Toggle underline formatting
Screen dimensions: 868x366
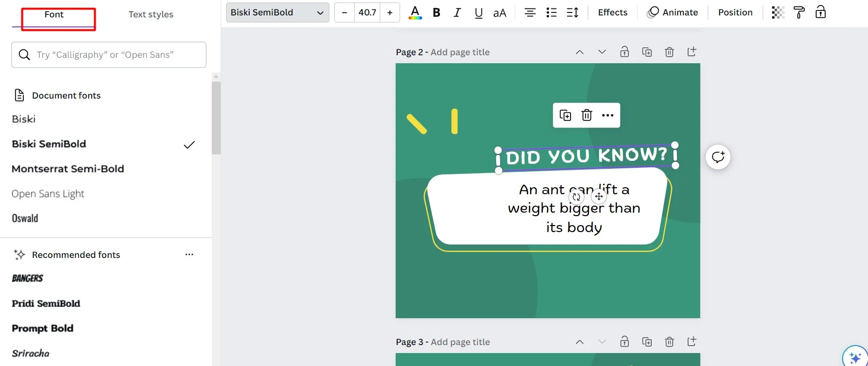[478, 12]
